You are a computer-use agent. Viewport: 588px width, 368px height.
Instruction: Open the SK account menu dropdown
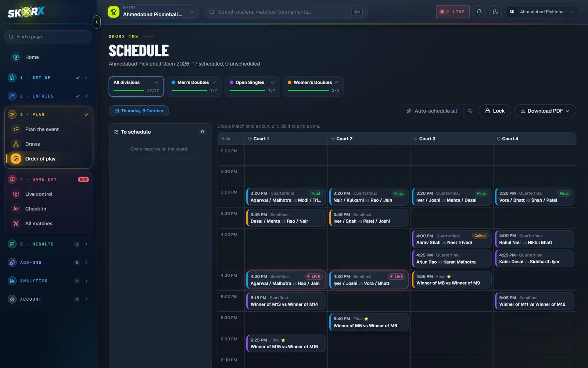click(542, 12)
